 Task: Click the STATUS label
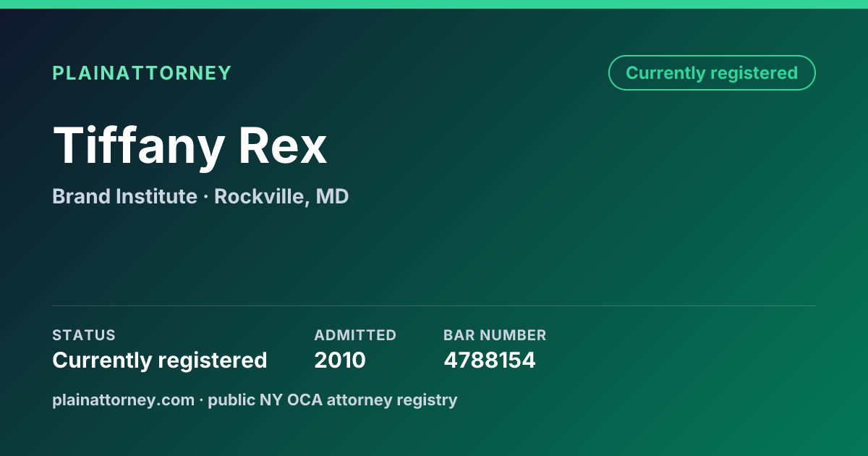tap(84, 335)
